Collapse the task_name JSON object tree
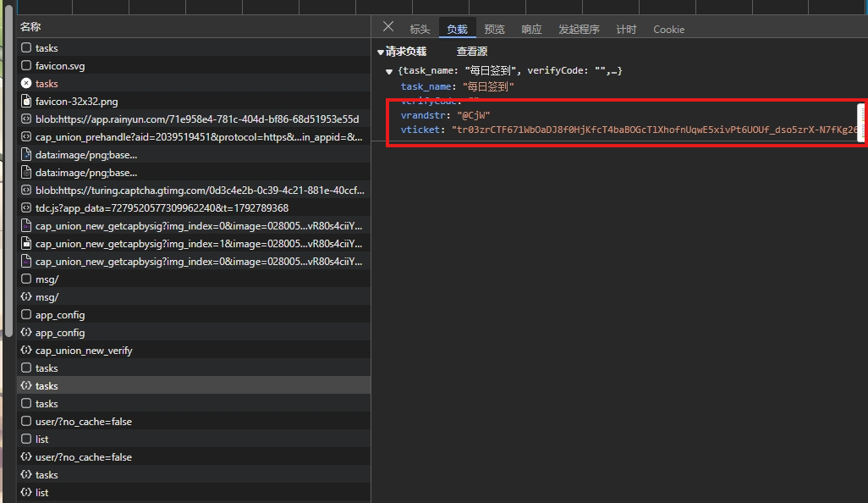Viewport: 868px width, 503px height. (x=389, y=72)
